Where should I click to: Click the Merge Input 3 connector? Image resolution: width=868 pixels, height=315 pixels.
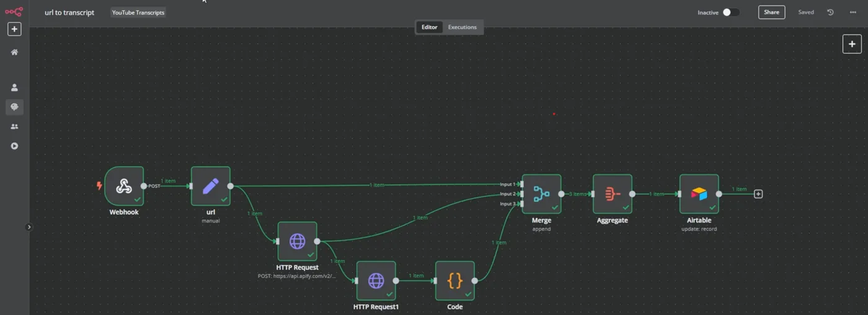coord(522,204)
